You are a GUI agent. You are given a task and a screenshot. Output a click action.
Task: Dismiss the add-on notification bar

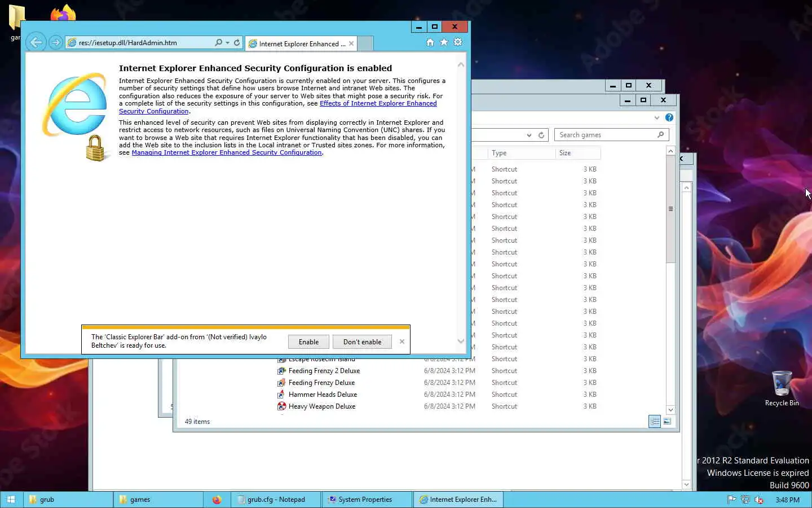[x=402, y=341]
